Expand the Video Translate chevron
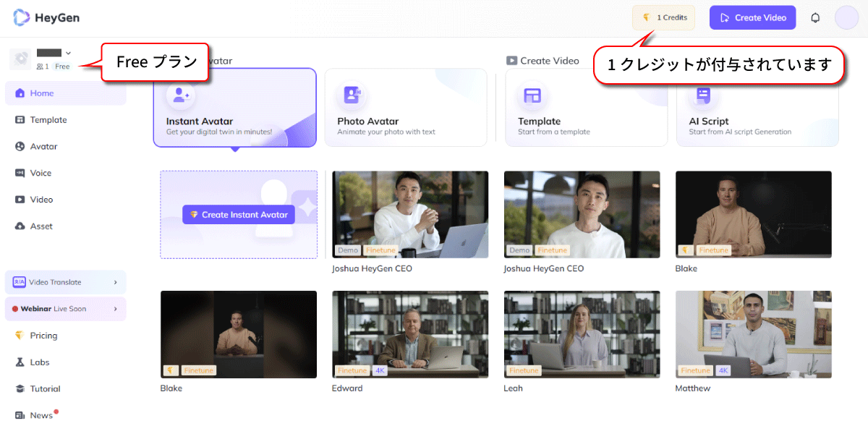 click(x=116, y=282)
